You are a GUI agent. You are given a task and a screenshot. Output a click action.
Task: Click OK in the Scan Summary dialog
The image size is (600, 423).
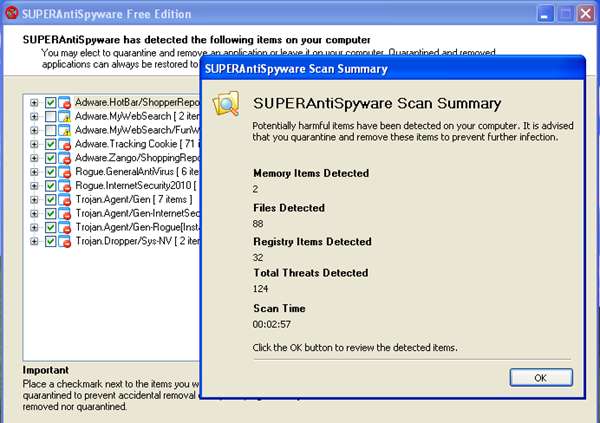[x=541, y=377]
